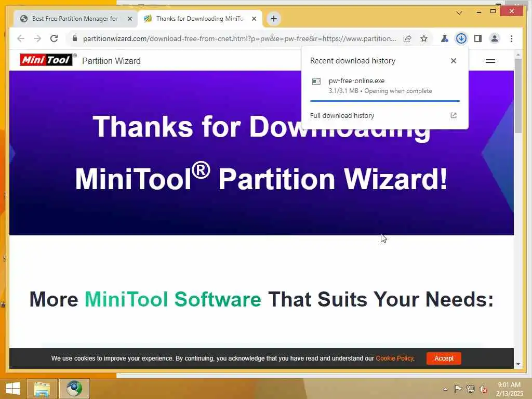Click the browser forward arrow

pyautogui.click(x=37, y=38)
